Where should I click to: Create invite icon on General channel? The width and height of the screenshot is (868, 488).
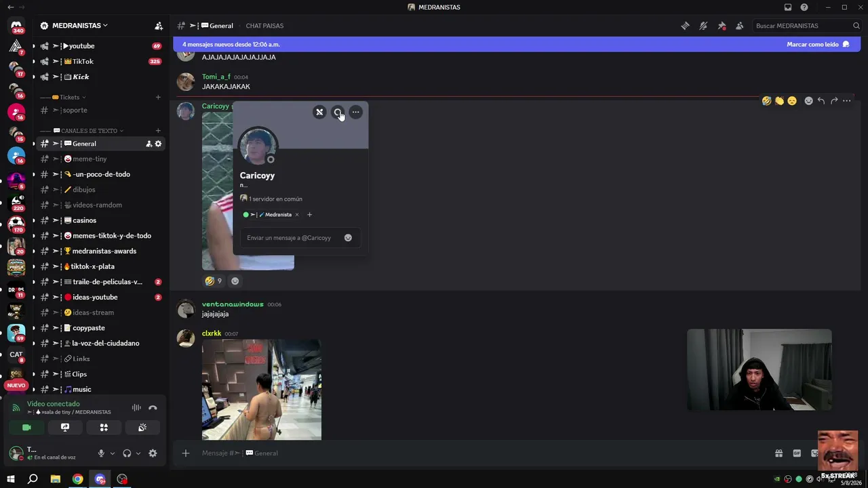pos(149,144)
